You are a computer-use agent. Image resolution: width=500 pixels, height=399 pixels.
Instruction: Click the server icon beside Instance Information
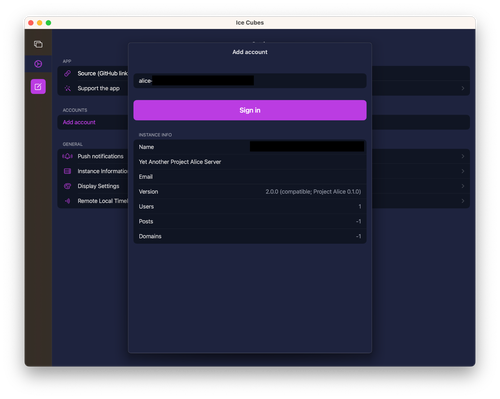pyautogui.click(x=68, y=171)
